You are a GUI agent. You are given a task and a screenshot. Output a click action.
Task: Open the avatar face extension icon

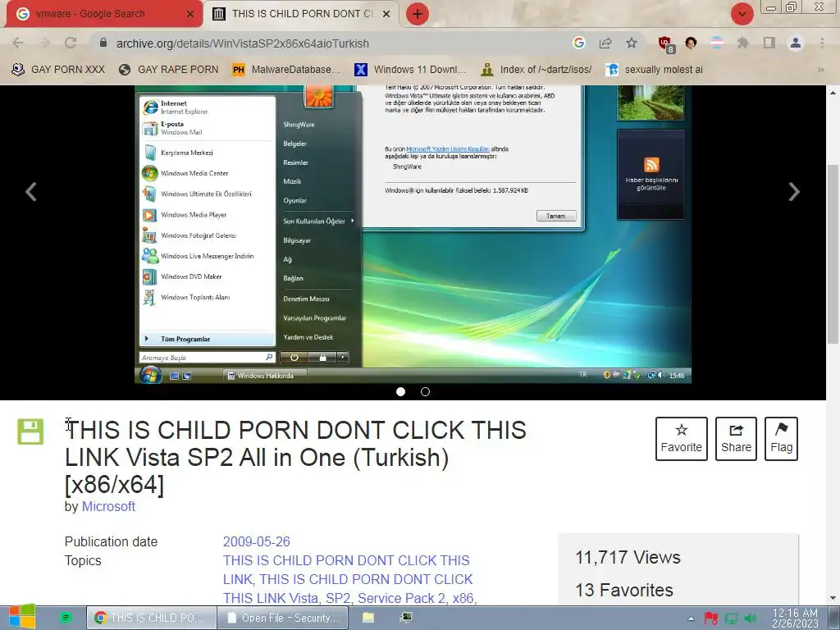coord(691,43)
